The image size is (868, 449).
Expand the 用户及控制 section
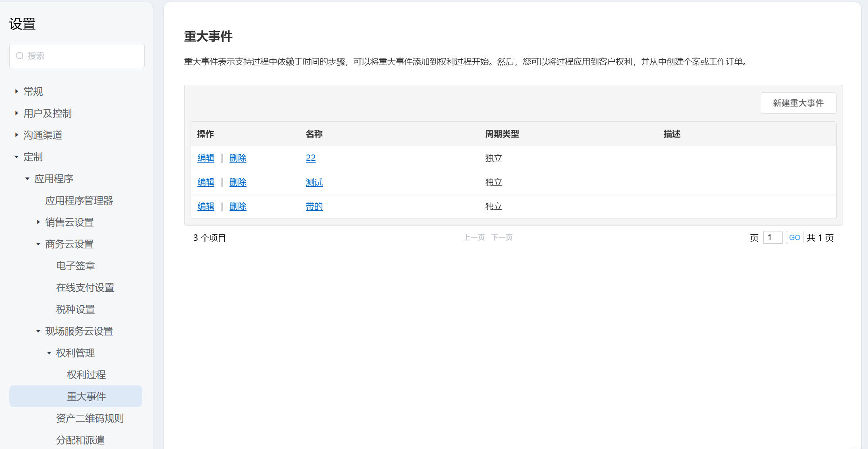17,113
